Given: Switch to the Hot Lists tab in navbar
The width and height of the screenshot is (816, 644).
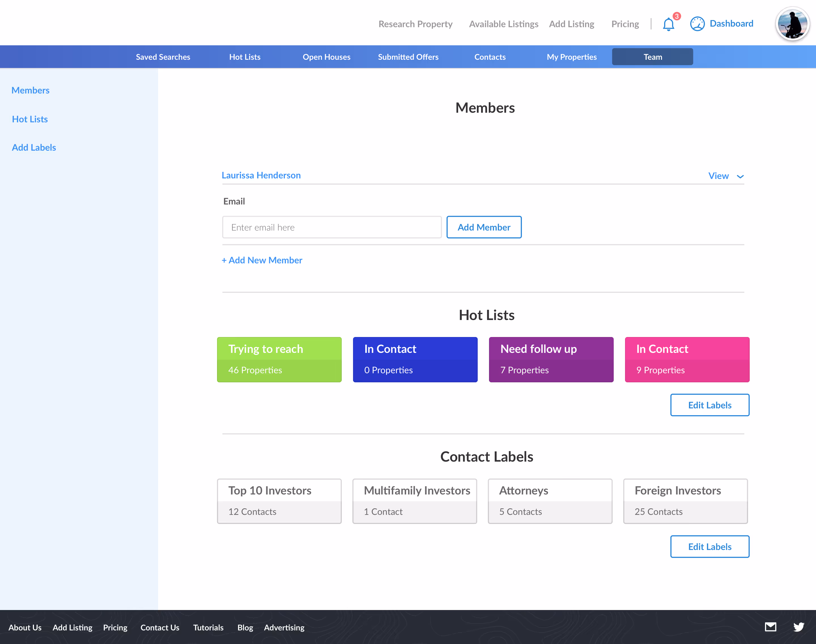Looking at the screenshot, I should click(245, 57).
